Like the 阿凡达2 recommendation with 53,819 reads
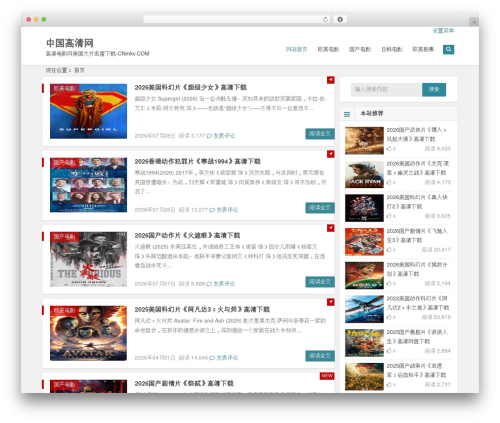The image size is (500, 423). click(x=389, y=317)
